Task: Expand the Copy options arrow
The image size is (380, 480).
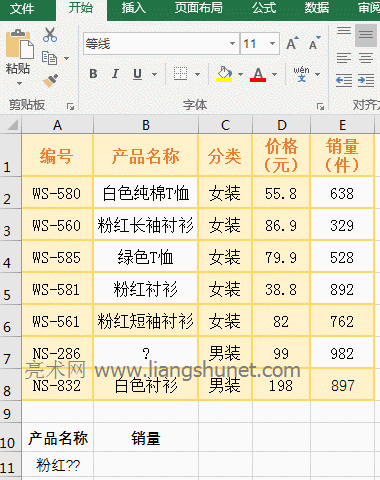Action: (x=66, y=58)
